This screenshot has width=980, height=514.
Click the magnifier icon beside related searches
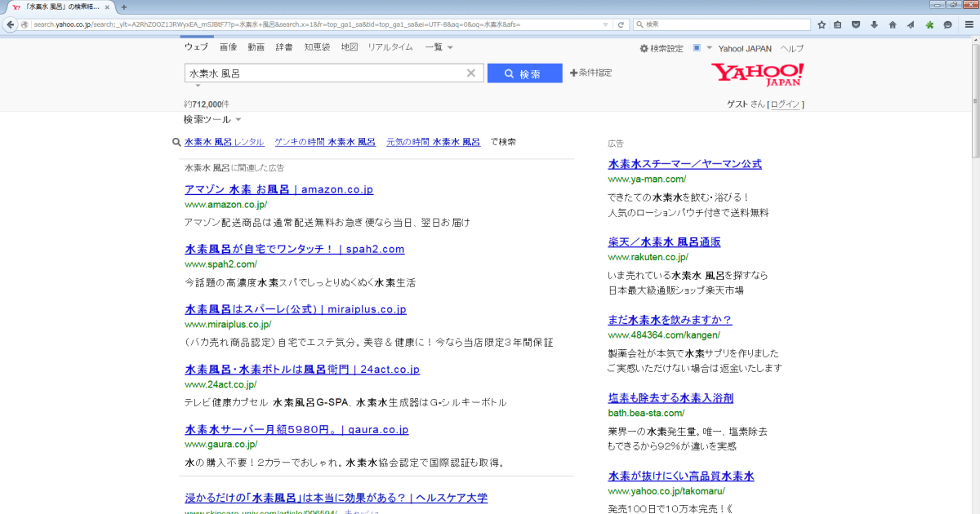176,142
